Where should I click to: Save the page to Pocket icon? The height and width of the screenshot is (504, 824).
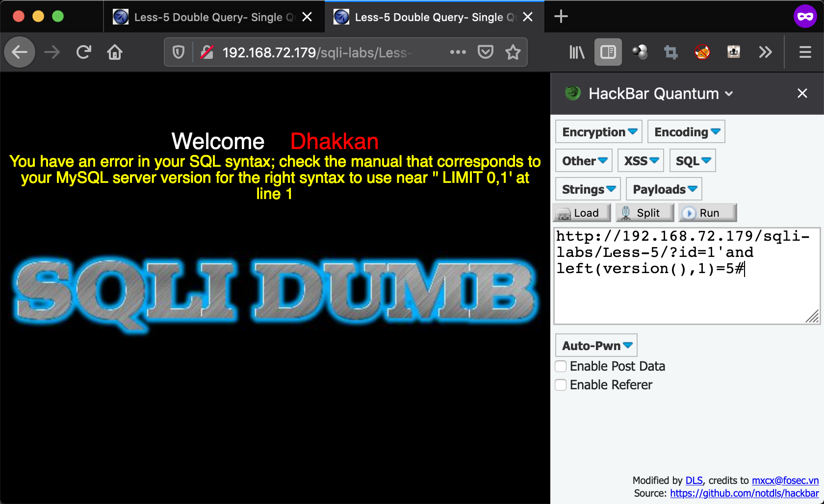485,52
